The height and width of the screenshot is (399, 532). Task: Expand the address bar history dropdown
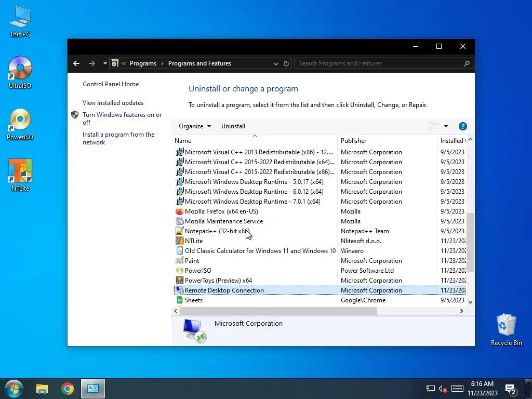point(276,63)
